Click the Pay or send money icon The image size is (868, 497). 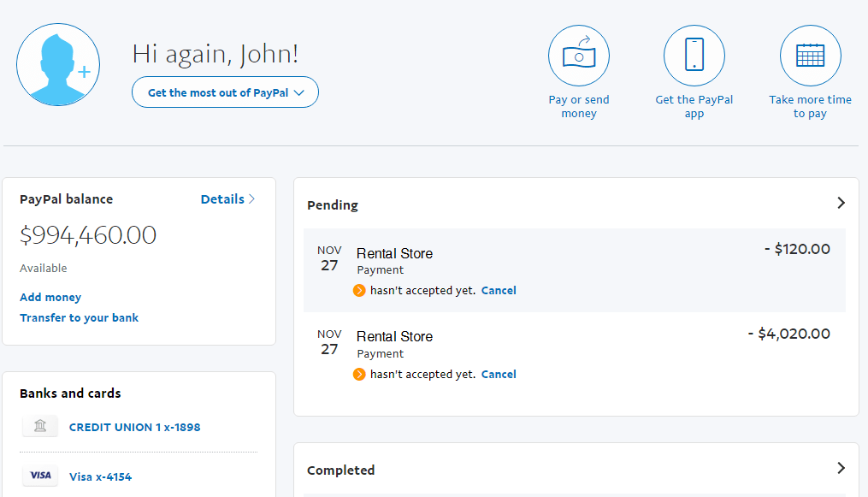pos(579,56)
